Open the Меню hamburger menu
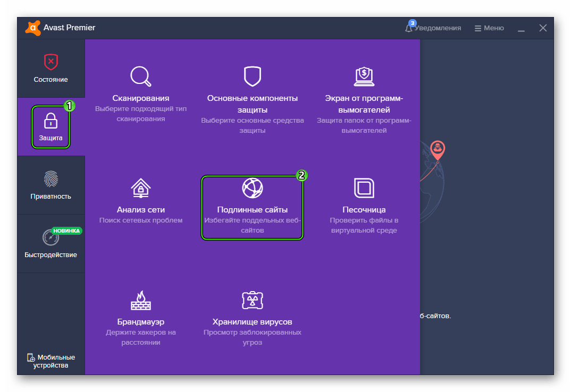571x392 pixels. 489,28
